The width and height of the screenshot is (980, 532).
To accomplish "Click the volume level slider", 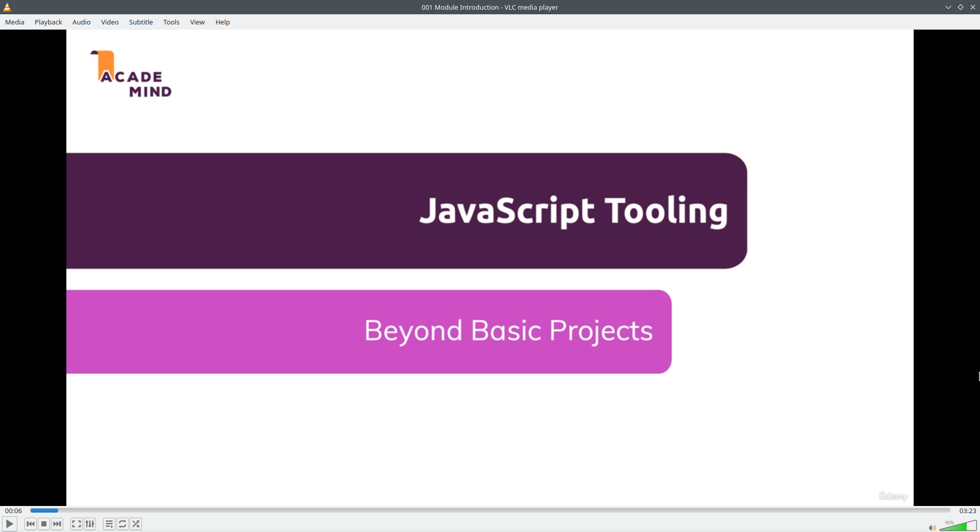I will point(958,526).
